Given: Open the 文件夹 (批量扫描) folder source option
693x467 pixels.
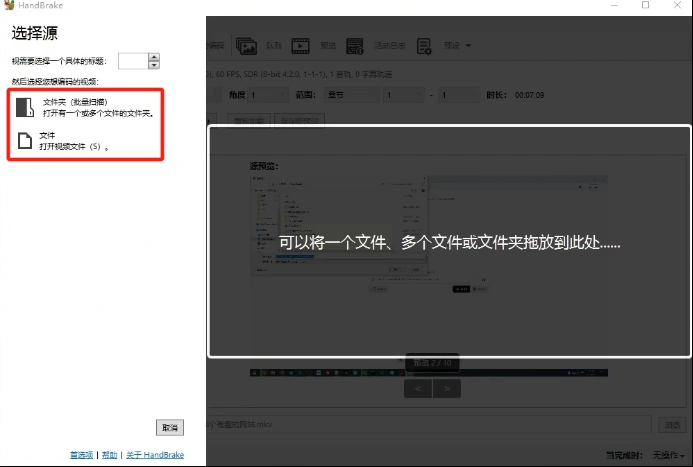Looking at the screenshot, I should pos(85,108).
